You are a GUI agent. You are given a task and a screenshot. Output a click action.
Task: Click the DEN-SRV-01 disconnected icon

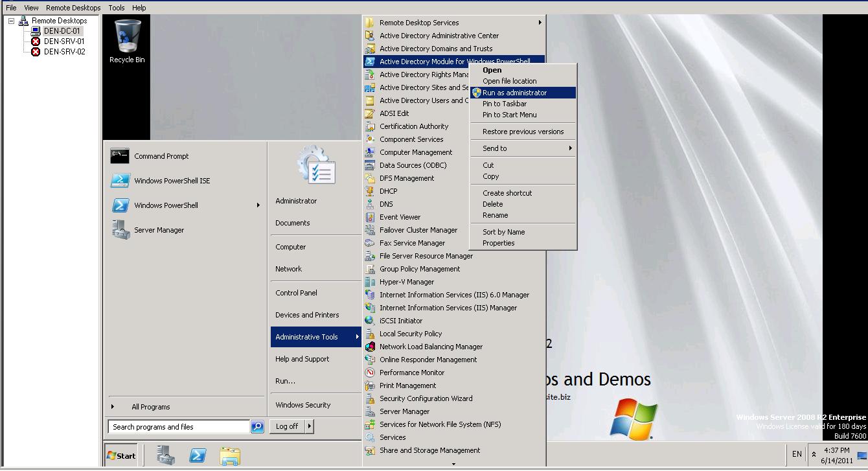pos(36,41)
